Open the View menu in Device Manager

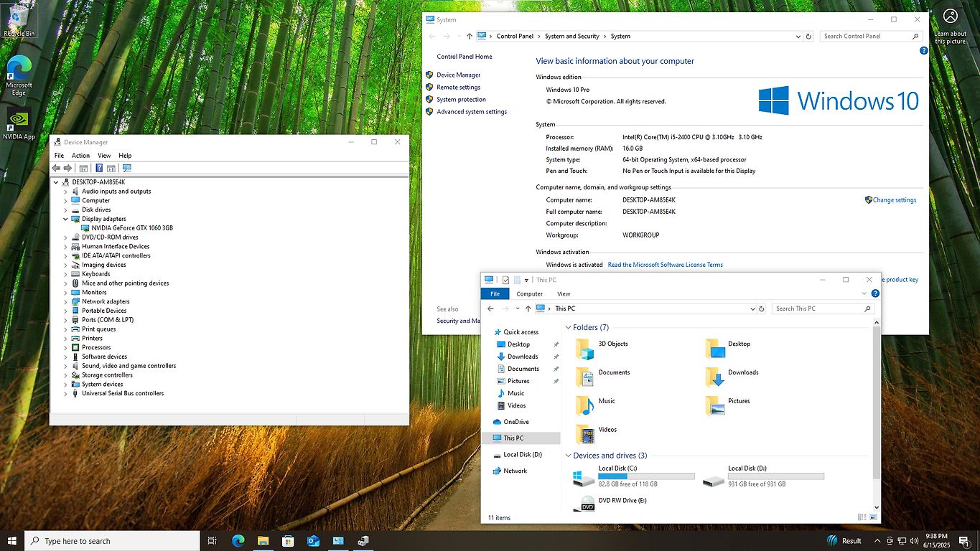104,156
